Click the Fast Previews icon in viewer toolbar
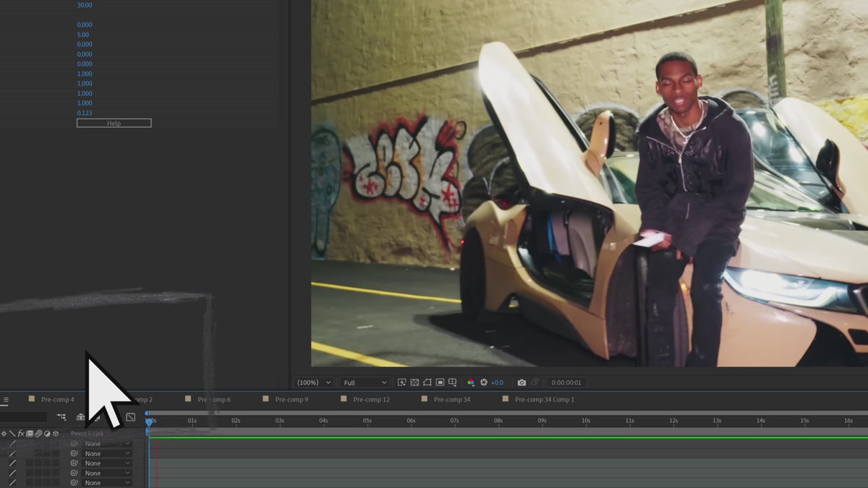 pos(402,382)
